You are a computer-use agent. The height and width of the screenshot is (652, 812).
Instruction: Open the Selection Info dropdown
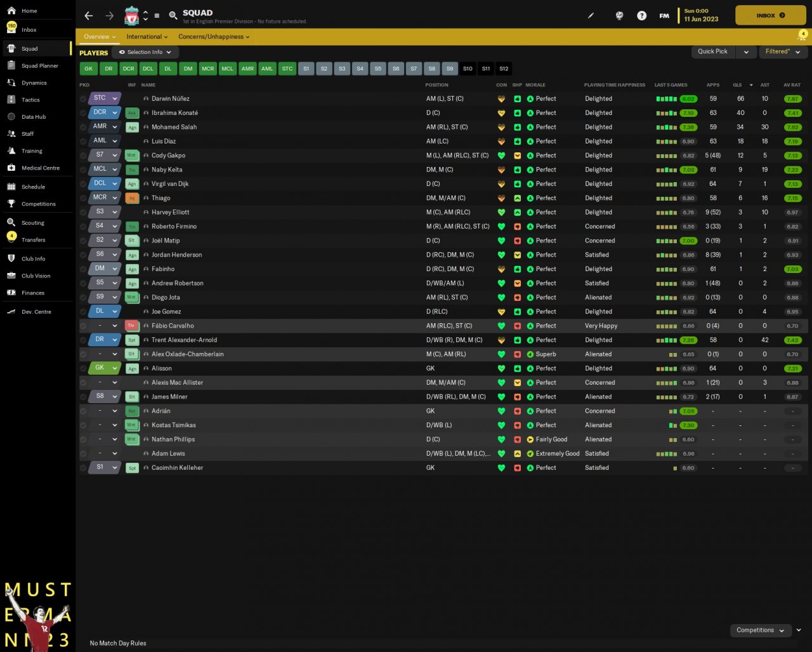coord(145,52)
